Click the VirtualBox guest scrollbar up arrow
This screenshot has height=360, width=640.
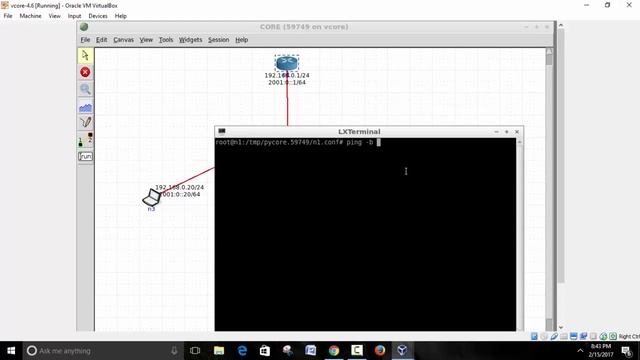(561, 25)
